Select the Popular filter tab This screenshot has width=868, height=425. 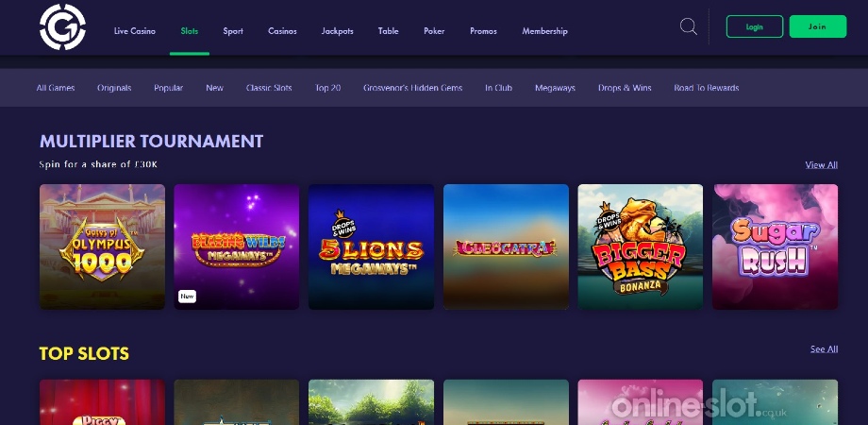168,88
